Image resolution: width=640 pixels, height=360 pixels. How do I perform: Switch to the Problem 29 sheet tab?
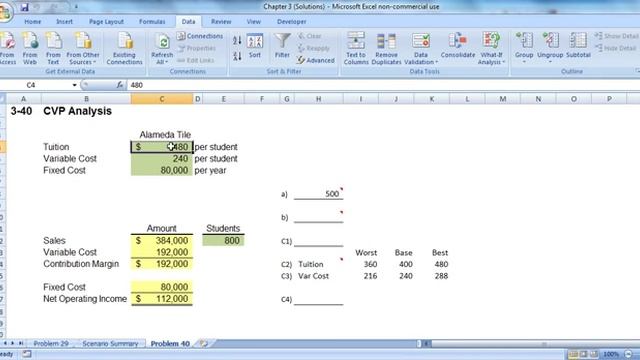click(x=51, y=344)
